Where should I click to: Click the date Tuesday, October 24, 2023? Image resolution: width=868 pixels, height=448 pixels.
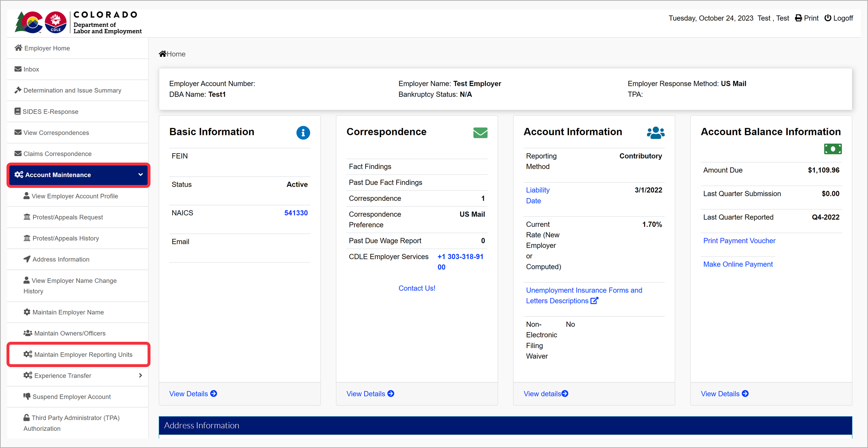click(x=711, y=18)
